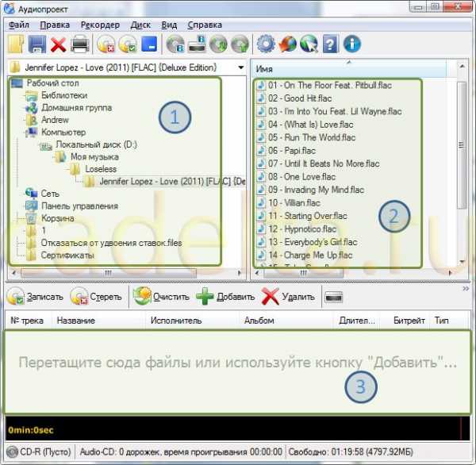This screenshot has height=465, width=476.
Task: Click the disc information toolbar icon
Action: tap(175, 44)
